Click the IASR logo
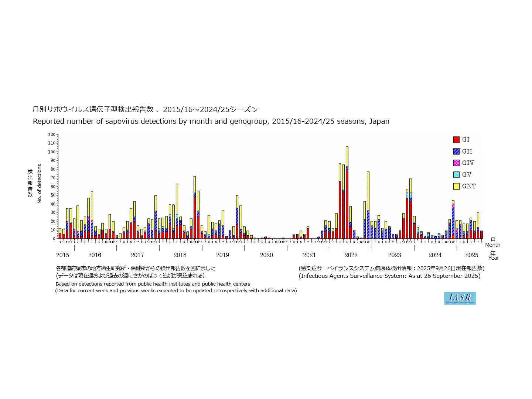Image resolution: width=532 pixels, height=399 pixels. 460,298
